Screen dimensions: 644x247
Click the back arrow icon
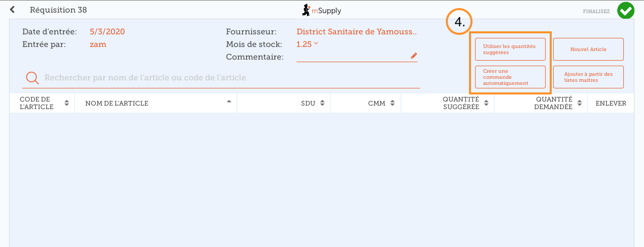(x=13, y=10)
